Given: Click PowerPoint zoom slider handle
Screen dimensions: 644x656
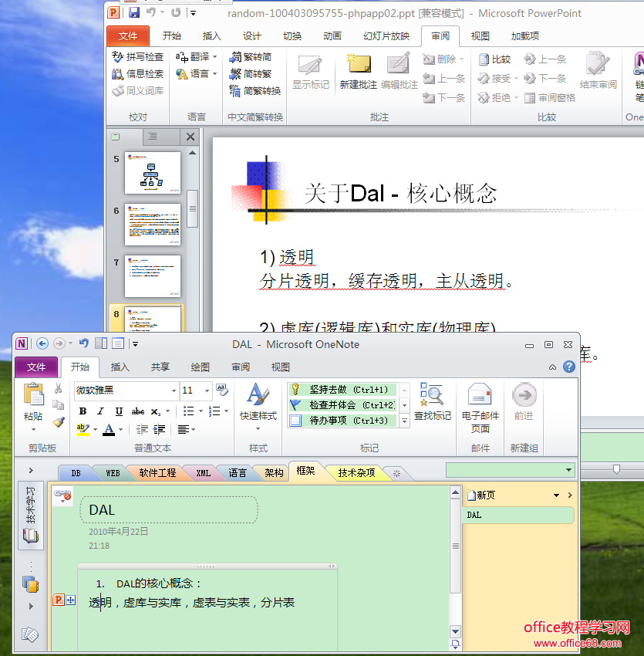Looking at the screenshot, I should pos(616,469).
